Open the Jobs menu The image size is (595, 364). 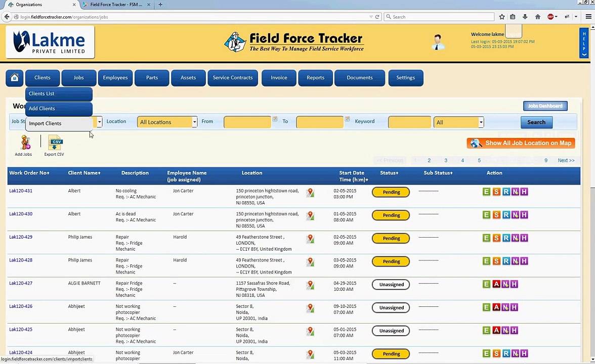coord(79,78)
